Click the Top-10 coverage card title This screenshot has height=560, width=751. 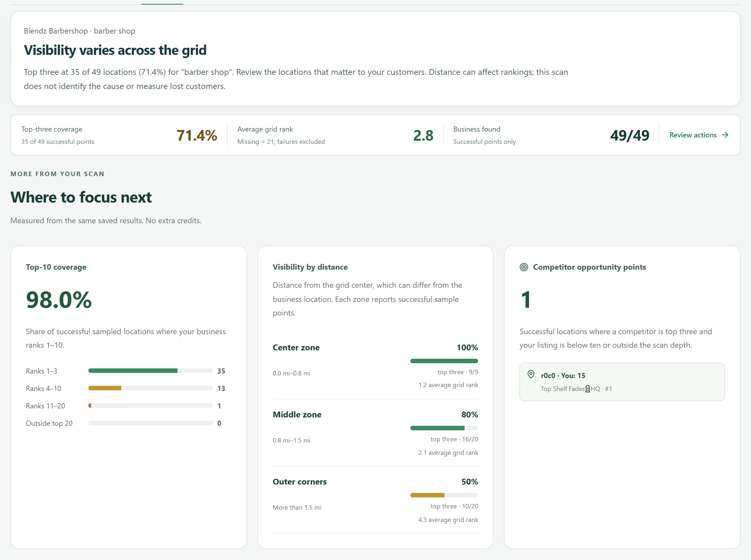(x=56, y=267)
